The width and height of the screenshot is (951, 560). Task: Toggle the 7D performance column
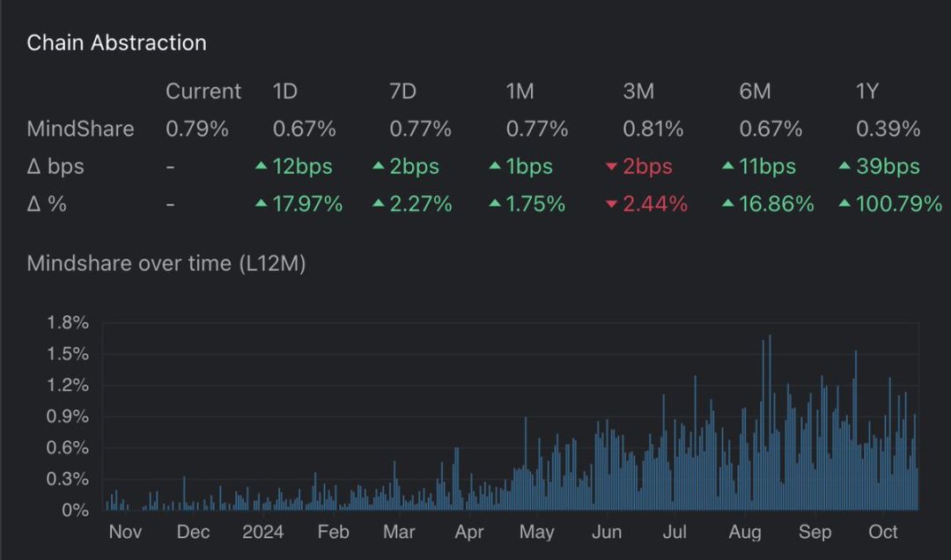point(400,91)
